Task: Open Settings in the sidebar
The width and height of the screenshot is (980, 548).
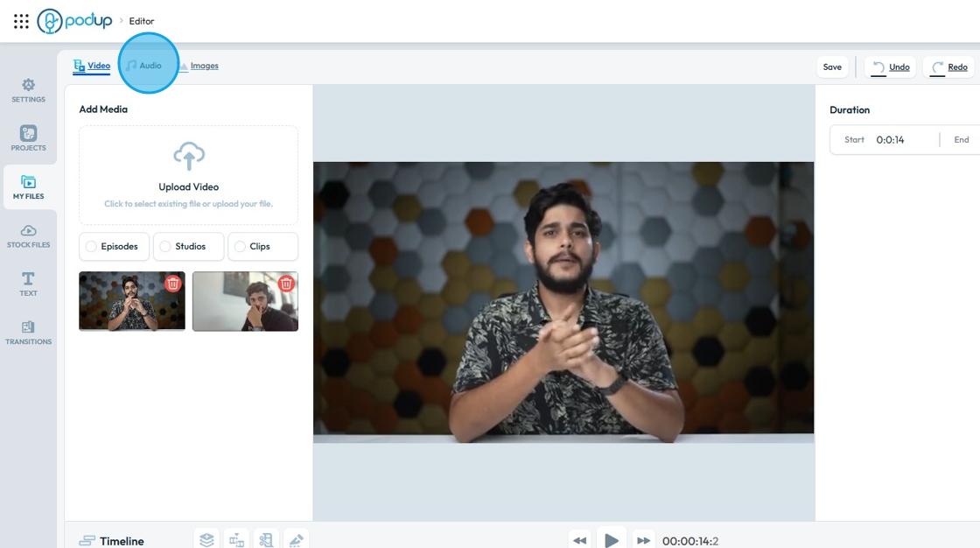Action: point(28,90)
